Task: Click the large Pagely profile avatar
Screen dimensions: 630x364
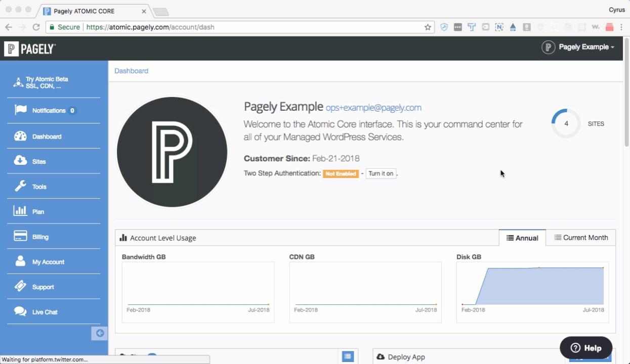Action: pos(172,152)
